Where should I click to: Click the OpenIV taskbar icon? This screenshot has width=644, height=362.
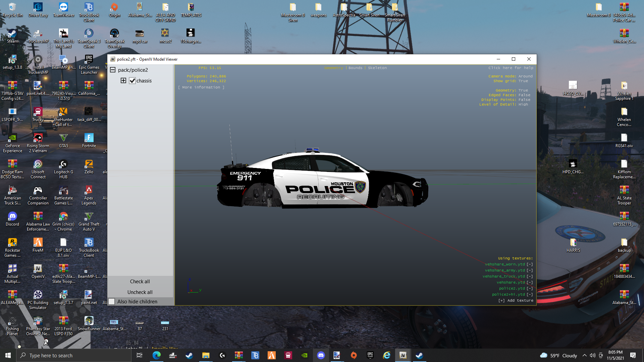pos(403,355)
